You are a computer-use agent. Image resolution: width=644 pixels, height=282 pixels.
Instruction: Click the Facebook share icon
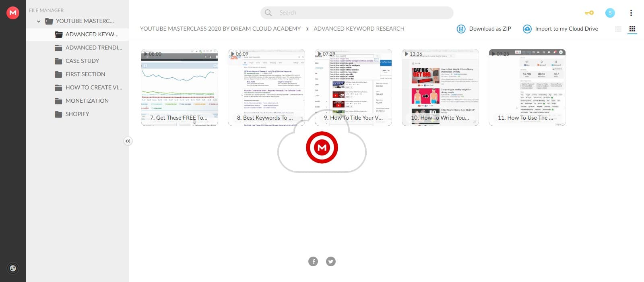click(x=313, y=261)
